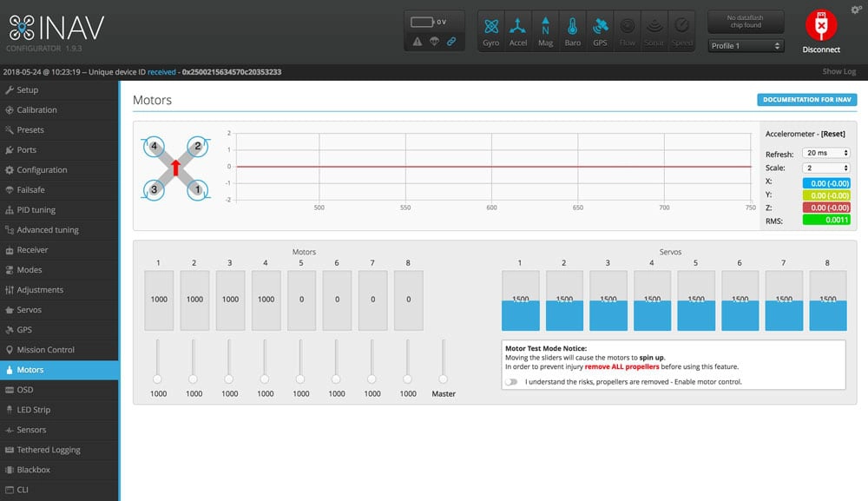Screen dimensions: 868x501
Task: Click the INAV logo
Action: click(x=56, y=29)
